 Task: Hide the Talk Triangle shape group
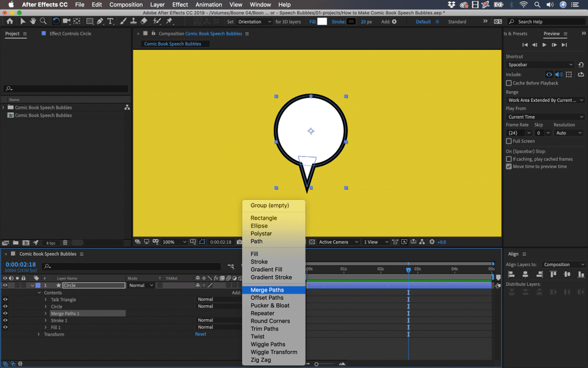point(5,300)
